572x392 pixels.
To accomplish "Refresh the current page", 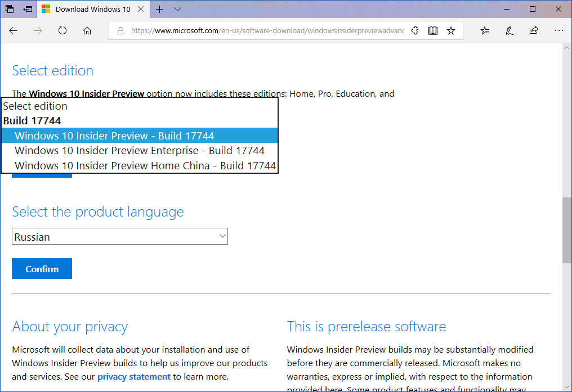I will (x=62, y=31).
